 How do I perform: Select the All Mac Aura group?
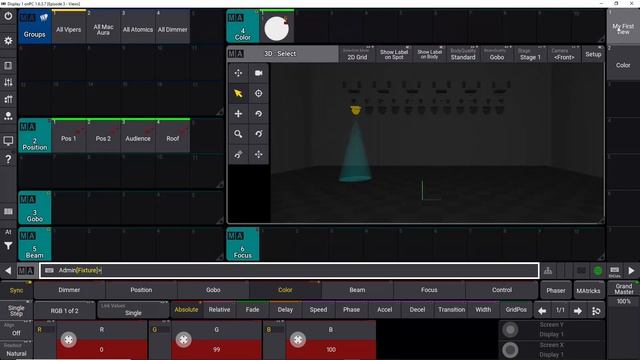point(103,27)
